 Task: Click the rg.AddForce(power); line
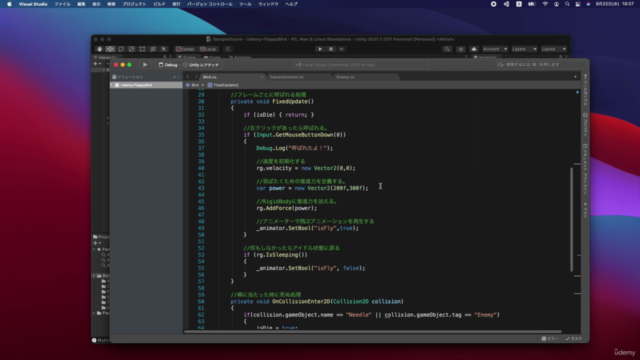tap(287, 208)
